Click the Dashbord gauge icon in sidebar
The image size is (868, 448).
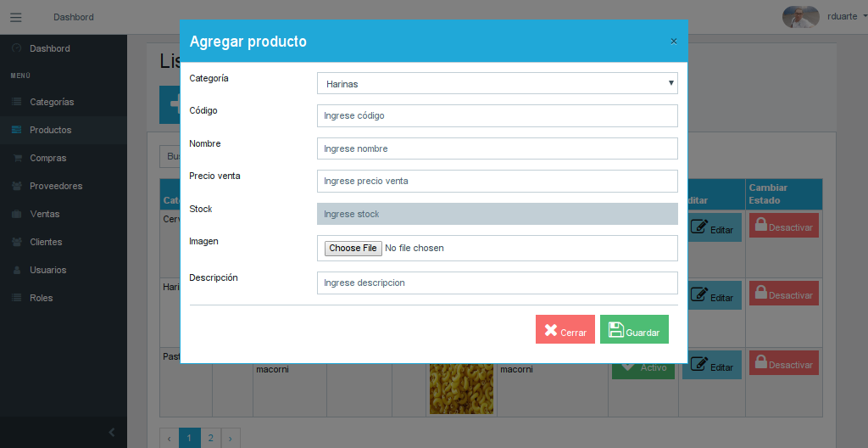point(17,48)
